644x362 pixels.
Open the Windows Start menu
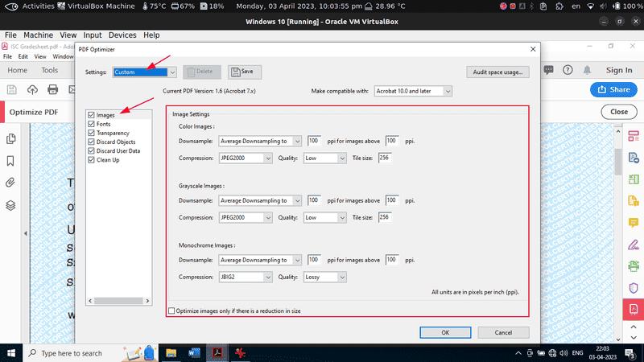11,353
